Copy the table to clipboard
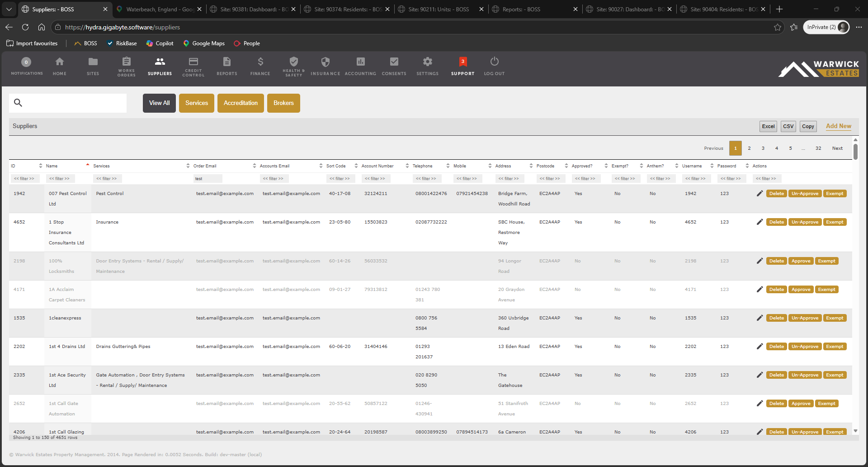 [x=808, y=126]
